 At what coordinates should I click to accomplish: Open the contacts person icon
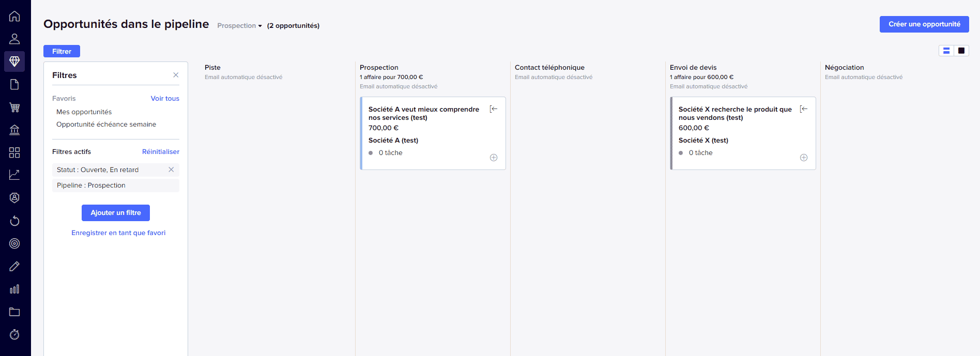click(x=14, y=39)
